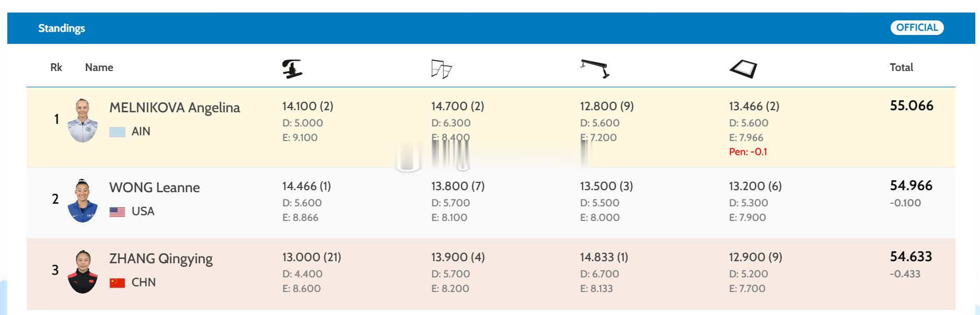Click the Standings section title
The width and height of the screenshot is (980, 315).
61,28
